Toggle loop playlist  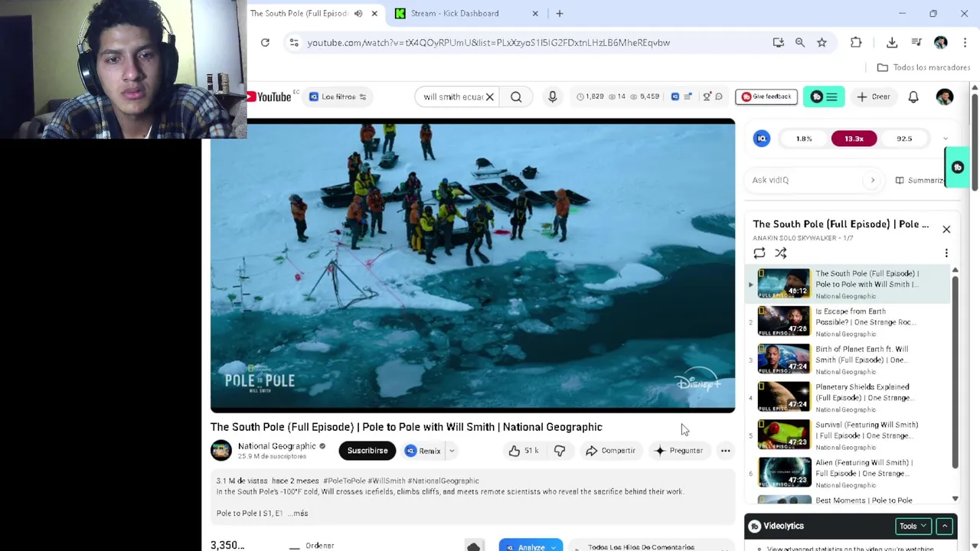click(x=759, y=253)
